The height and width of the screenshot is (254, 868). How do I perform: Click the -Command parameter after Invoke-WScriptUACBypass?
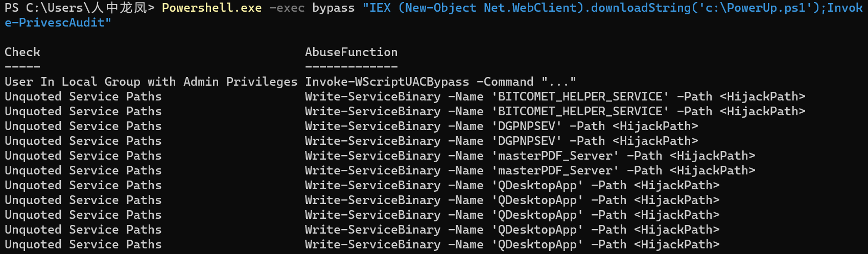[505, 82]
